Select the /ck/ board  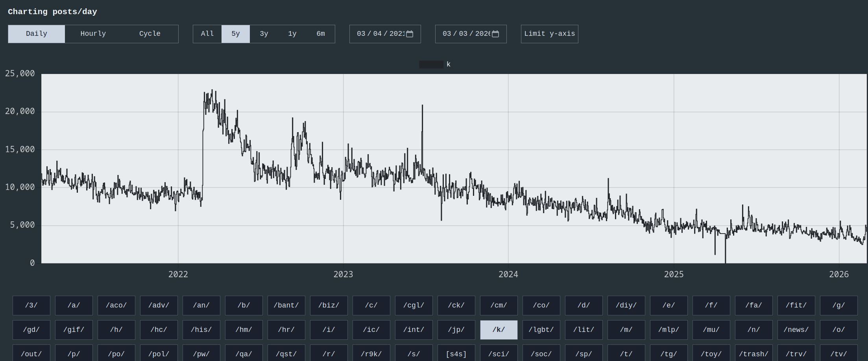click(x=456, y=306)
